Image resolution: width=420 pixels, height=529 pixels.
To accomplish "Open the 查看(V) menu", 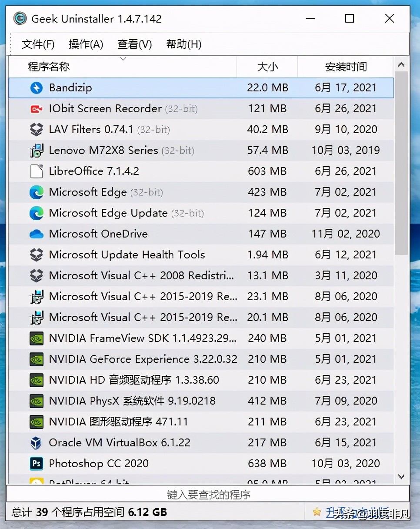I will click(x=135, y=44).
